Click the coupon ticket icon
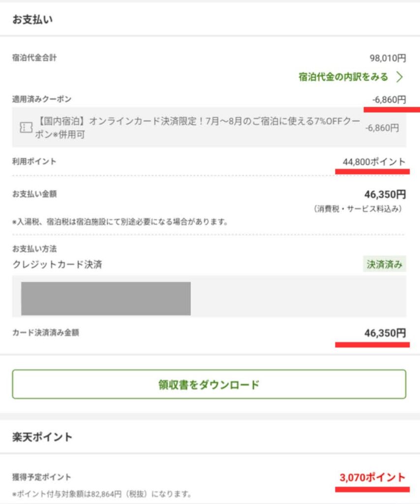Viewport: 420px width, 504px height. (26, 127)
